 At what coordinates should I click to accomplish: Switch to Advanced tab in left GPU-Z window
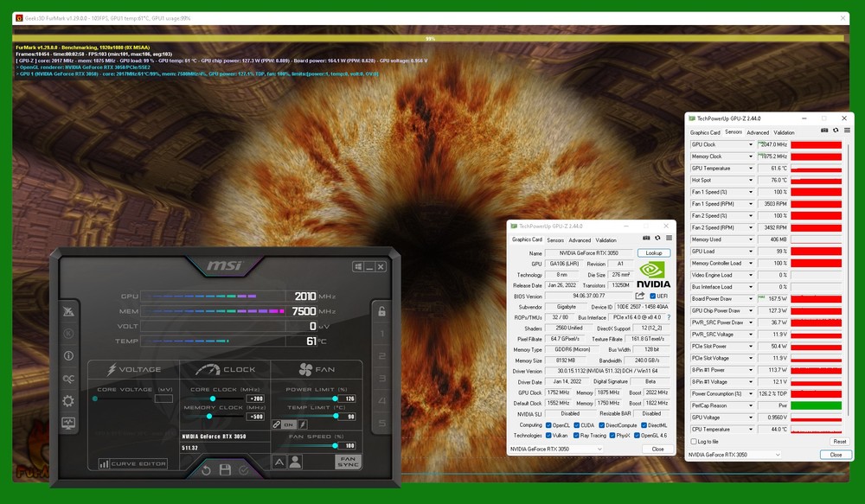pyautogui.click(x=580, y=240)
